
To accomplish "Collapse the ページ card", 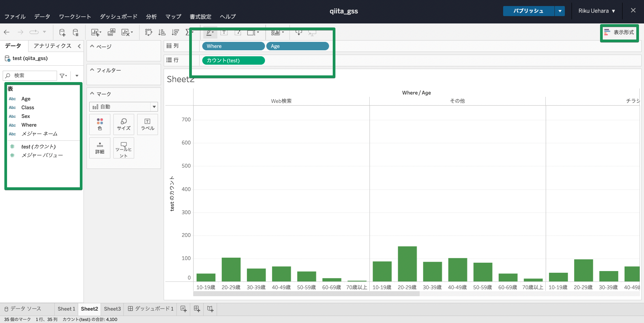I will click(92, 46).
